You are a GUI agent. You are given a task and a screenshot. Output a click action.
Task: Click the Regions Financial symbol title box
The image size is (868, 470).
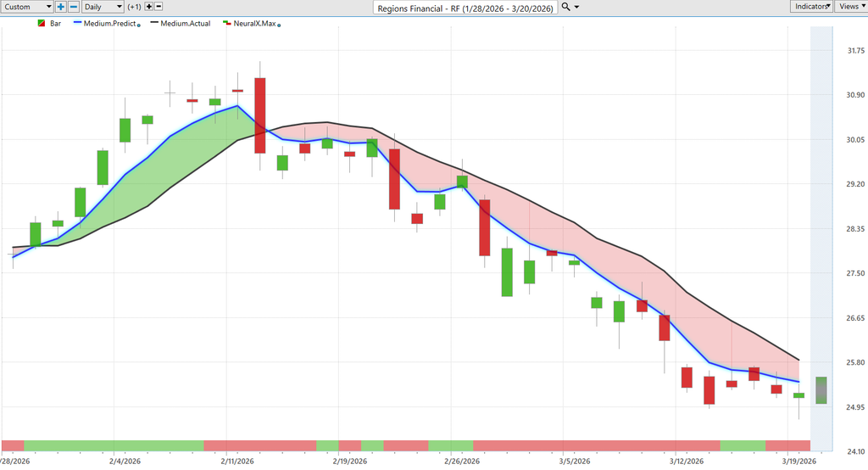tap(465, 8)
